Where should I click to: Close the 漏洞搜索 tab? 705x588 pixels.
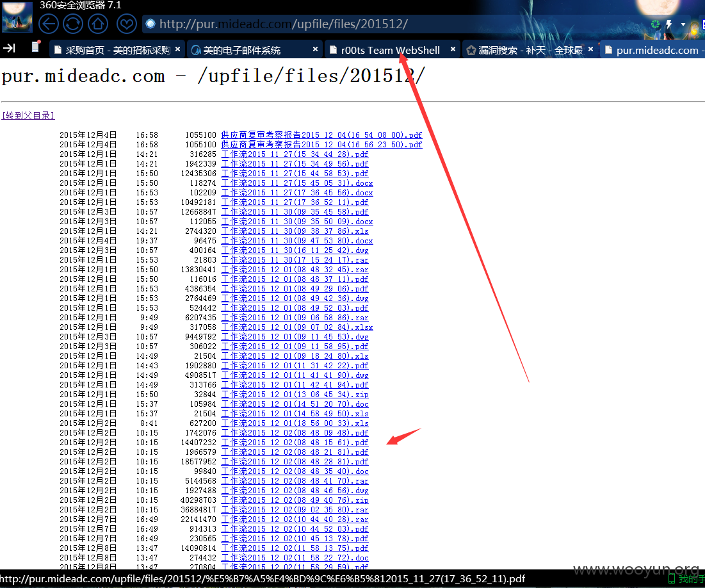[590, 49]
